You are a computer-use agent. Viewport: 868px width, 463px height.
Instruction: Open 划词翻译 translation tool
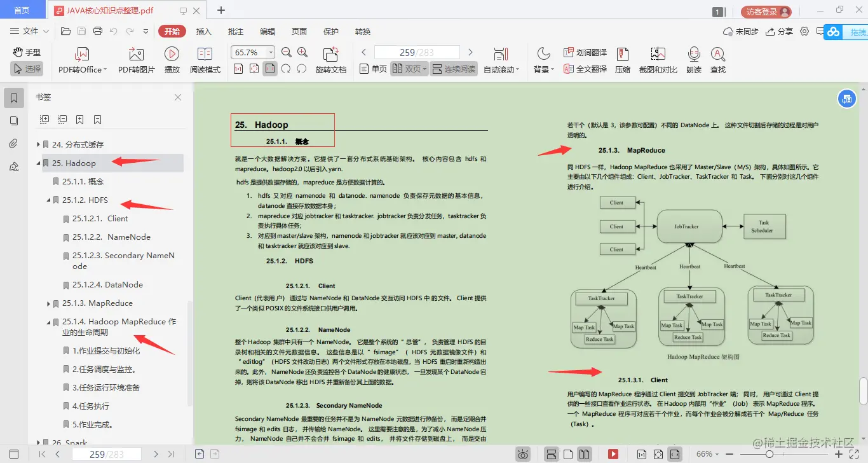click(585, 52)
